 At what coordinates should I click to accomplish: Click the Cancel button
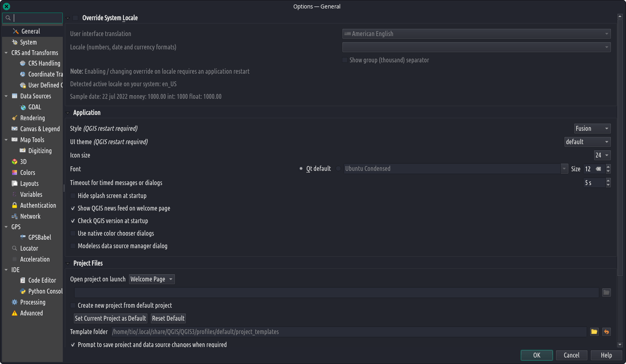click(572, 355)
